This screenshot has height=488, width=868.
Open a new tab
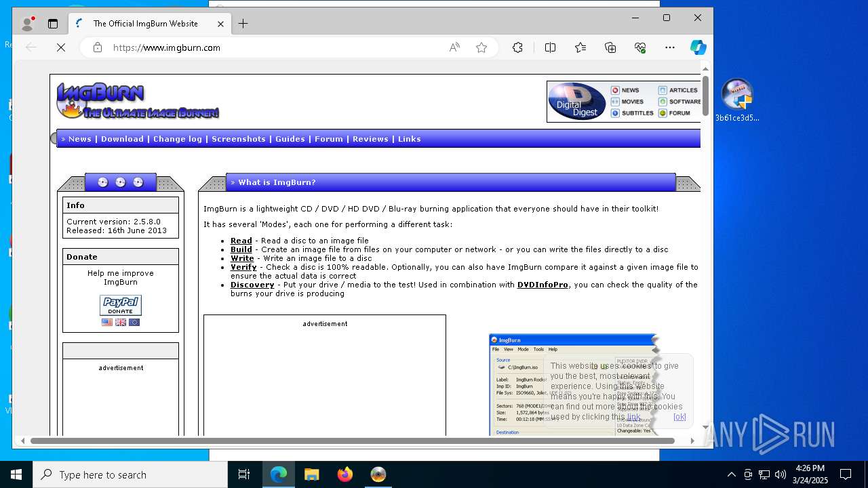[x=243, y=24]
